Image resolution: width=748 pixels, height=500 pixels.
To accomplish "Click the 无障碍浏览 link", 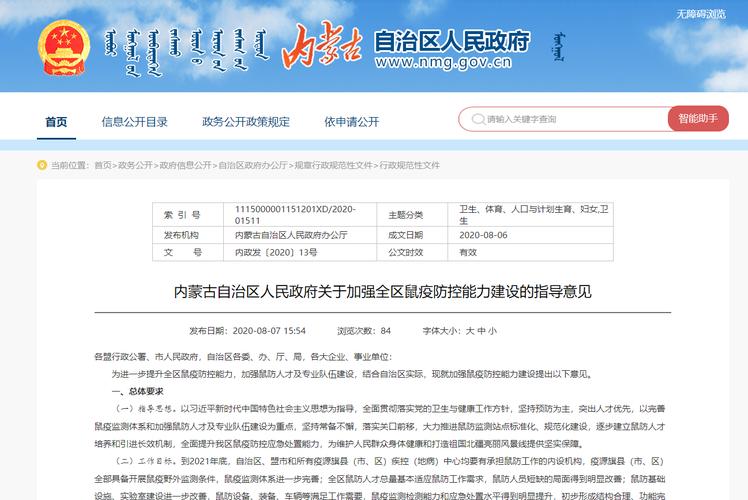I will (x=701, y=14).
